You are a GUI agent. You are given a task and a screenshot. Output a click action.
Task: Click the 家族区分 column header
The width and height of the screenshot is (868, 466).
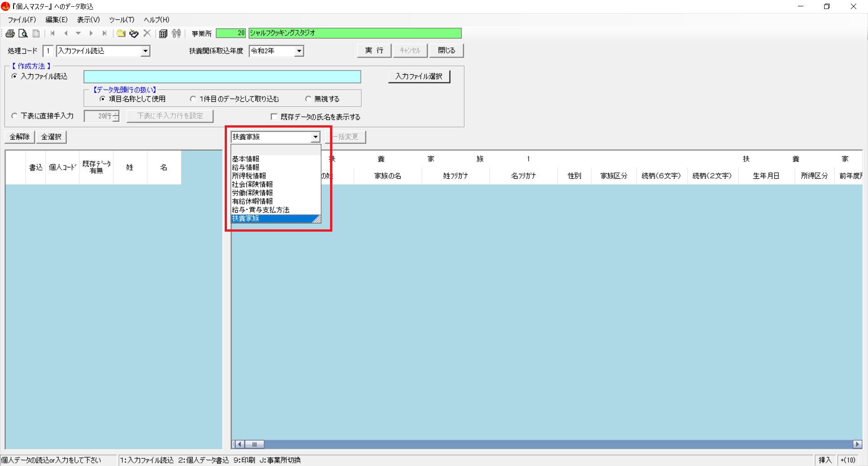pos(614,176)
